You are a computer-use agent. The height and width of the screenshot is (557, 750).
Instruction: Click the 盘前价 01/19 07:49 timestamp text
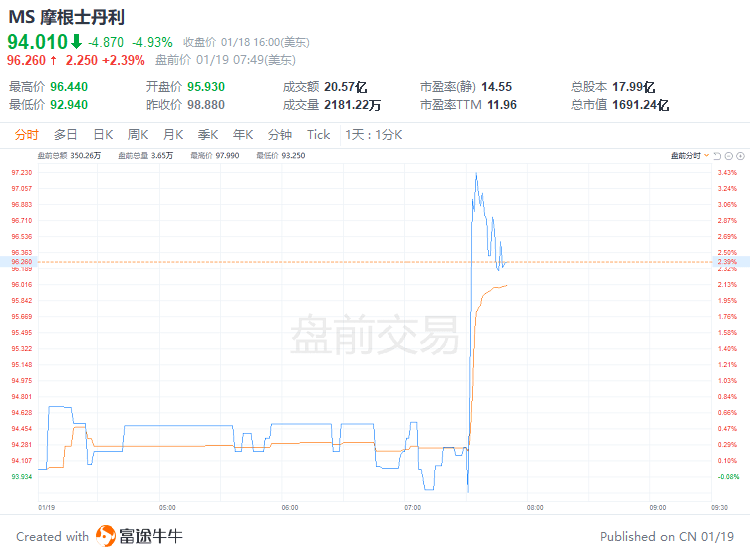(x=225, y=60)
